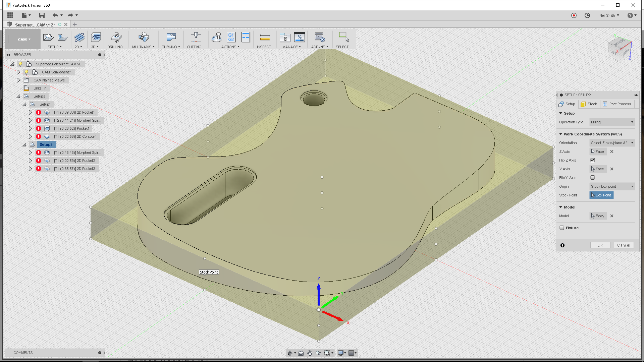644x362 pixels.
Task: Open the Cutting tool
Action: tap(195, 39)
